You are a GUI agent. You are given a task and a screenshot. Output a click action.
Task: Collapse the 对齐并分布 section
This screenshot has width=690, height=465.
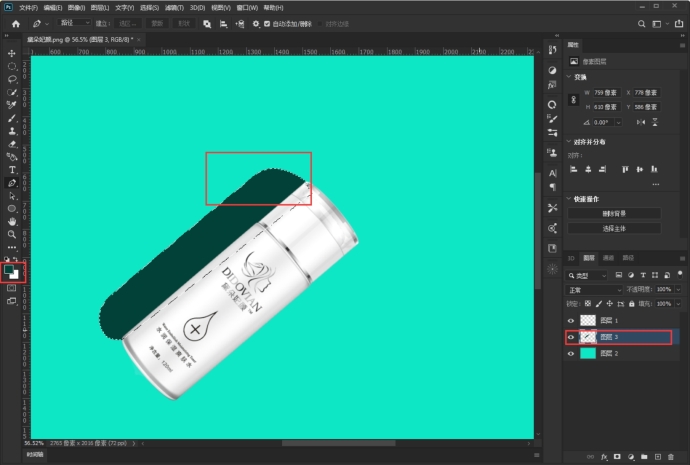pyautogui.click(x=569, y=142)
